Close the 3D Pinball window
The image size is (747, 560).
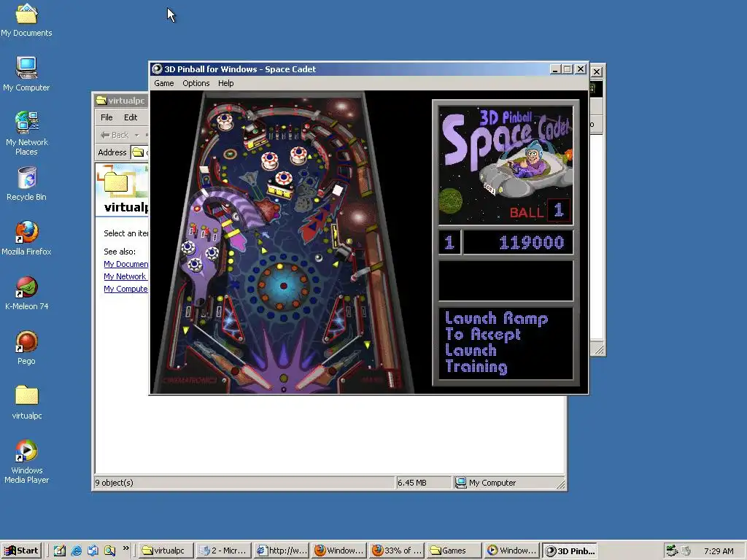point(580,69)
